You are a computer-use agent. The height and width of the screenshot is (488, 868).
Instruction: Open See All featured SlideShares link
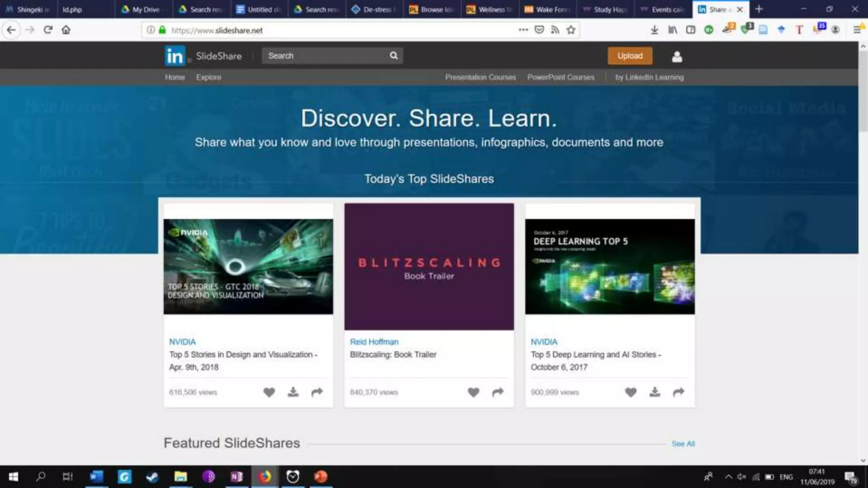click(683, 444)
